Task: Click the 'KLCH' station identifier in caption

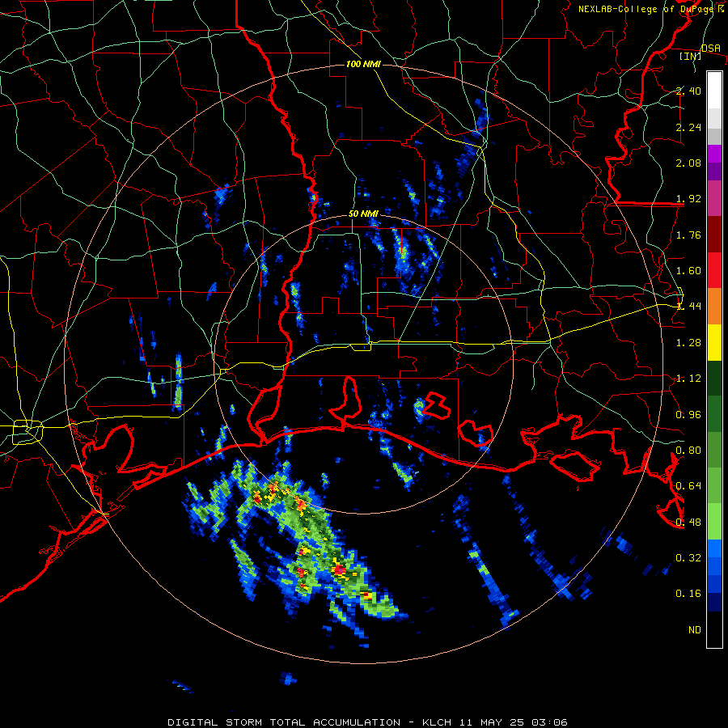Action: 437,722
